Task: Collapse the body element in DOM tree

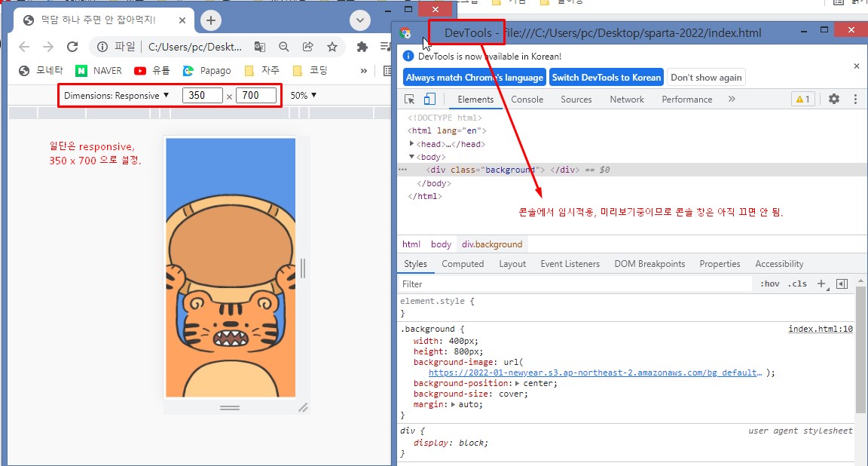Action: [x=412, y=157]
